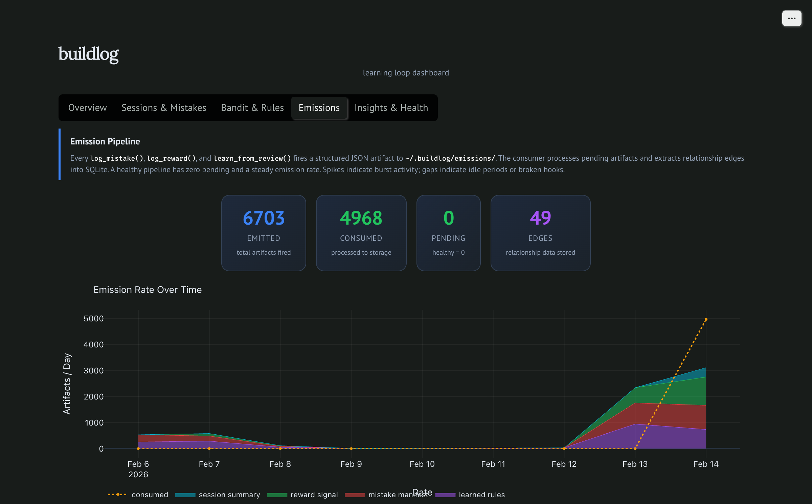The height and width of the screenshot is (504, 812).
Task: Select the Pending count card
Action: point(448,233)
